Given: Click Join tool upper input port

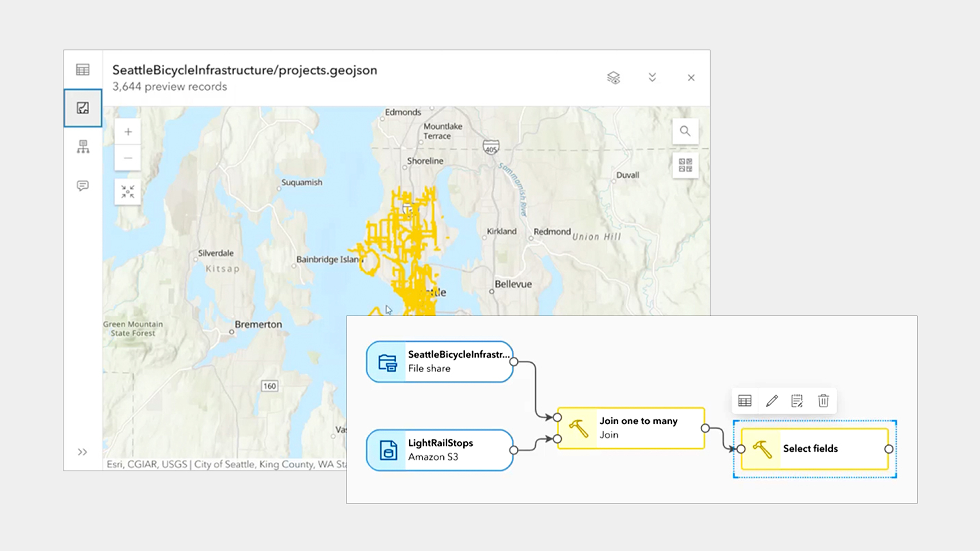Looking at the screenshot, I should pyautogui.click(x=557, y=418).
